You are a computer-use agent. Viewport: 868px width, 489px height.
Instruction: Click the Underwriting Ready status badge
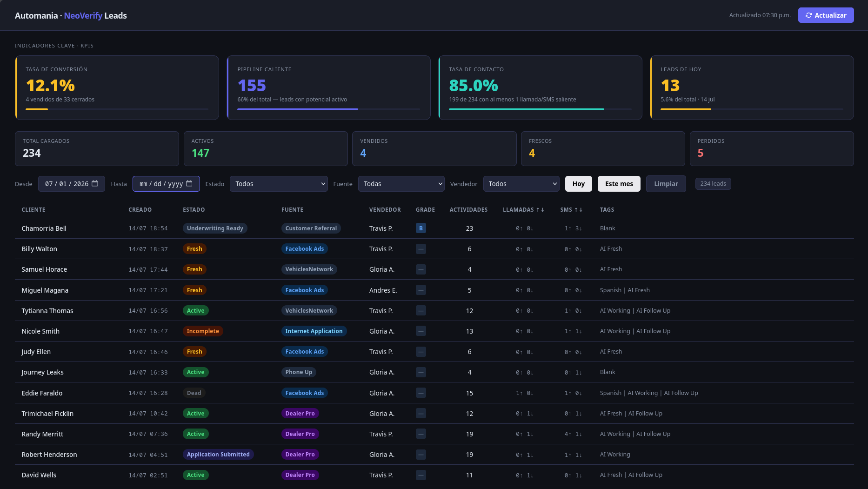click(215, 228)
